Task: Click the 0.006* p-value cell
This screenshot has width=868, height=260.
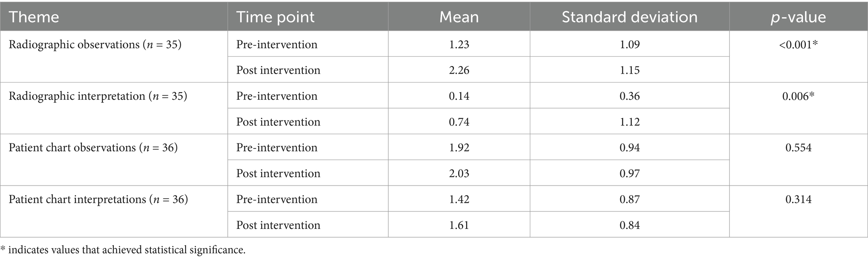Action: [x=798, y=108]
